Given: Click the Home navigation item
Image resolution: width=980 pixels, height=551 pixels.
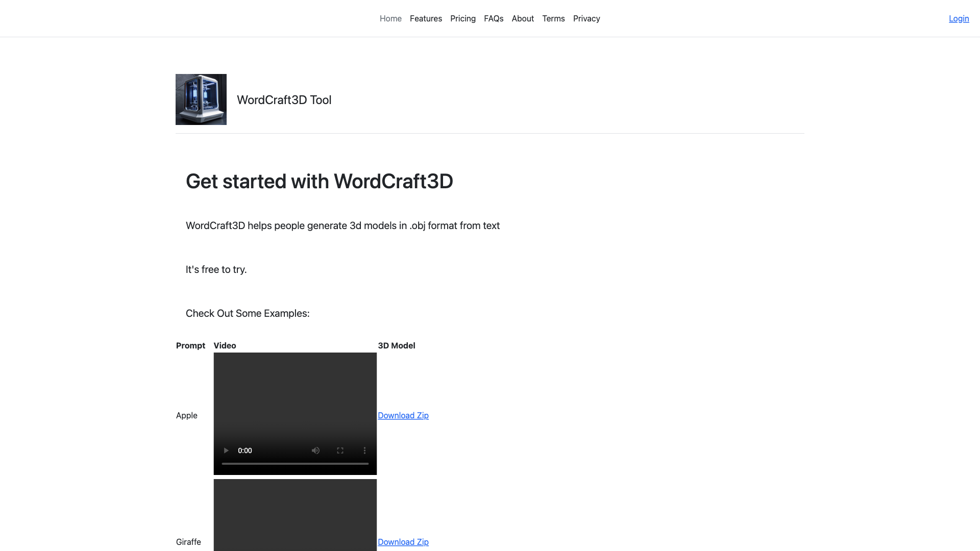Looking at the screenshot, I should coord(390,18).
